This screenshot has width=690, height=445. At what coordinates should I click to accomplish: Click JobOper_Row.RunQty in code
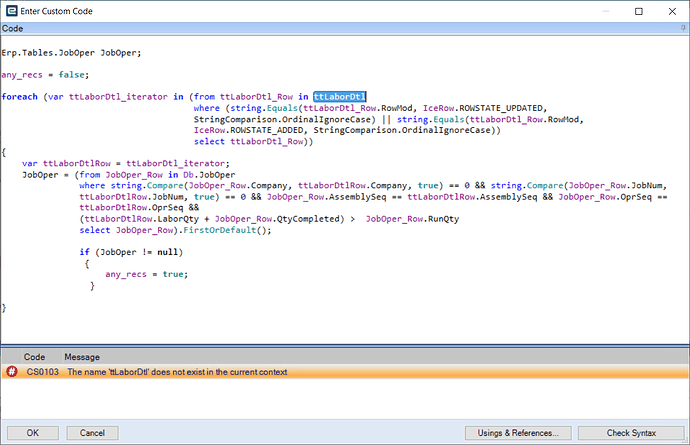(x=412, y=219)
